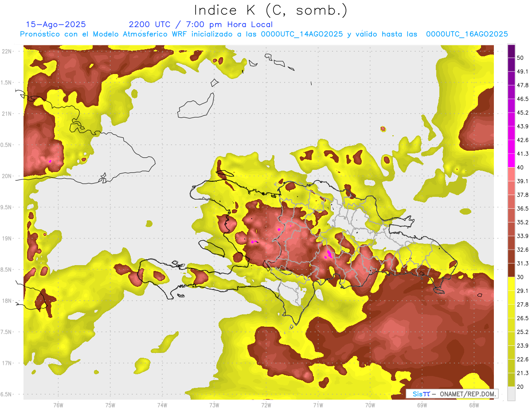This screenshot has height=411, width=532.
Task: Click the colorbar value "26.5"
Action: [x=523, y=318]
